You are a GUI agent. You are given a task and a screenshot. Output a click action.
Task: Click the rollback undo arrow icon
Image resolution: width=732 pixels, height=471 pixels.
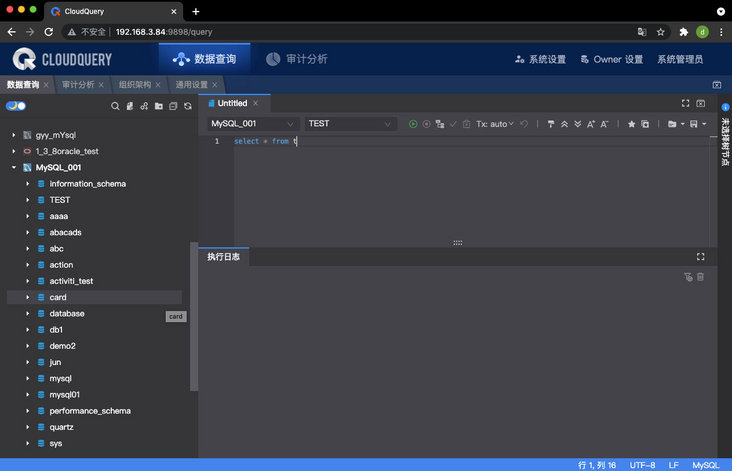(x=524, y=124)
